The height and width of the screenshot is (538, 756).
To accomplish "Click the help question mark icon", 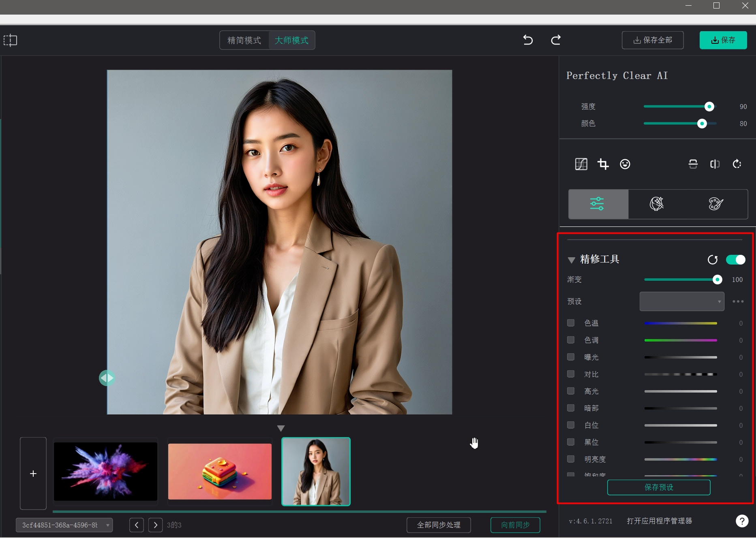I will click(742, 521).
